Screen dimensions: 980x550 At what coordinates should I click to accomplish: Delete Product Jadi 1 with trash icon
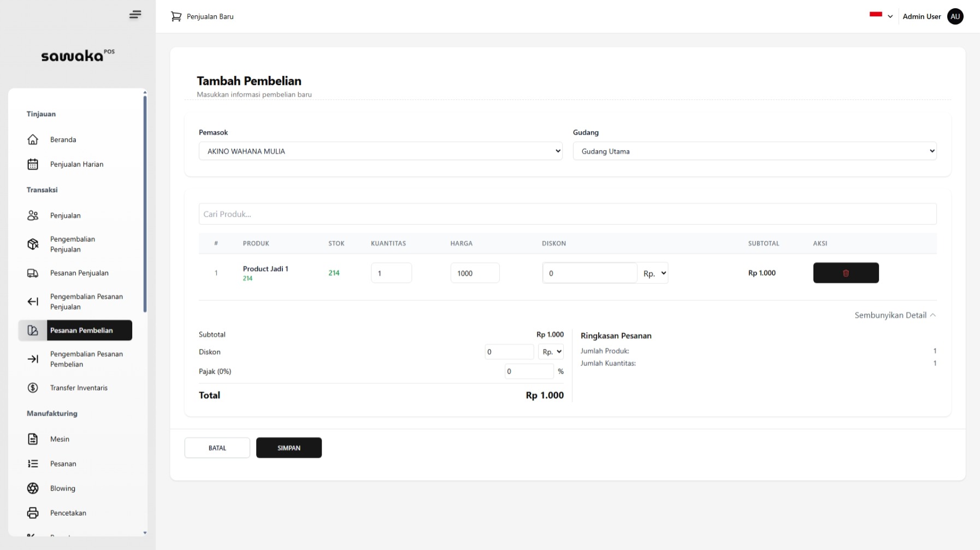pos(846,273)
